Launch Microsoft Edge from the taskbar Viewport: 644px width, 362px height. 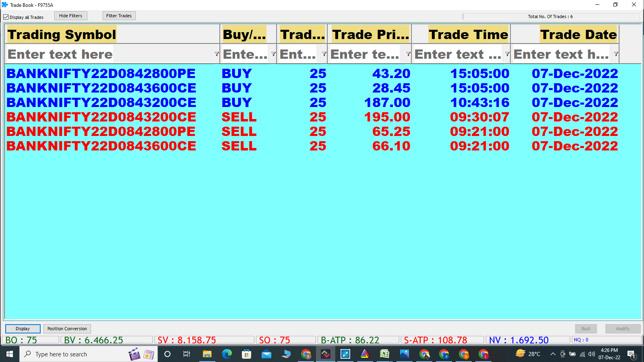pyautogui.click(x=227, y=354)
